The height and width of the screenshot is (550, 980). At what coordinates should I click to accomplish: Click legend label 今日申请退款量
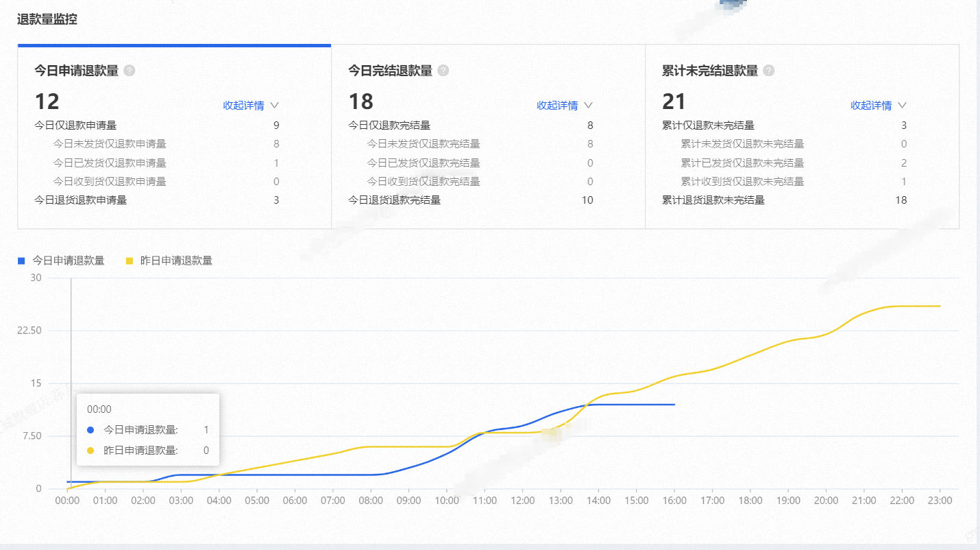tap(69, 261)
